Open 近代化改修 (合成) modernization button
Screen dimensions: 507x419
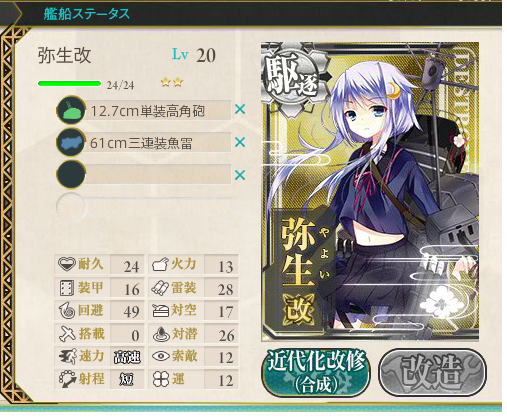pyautogui.click(x=316, y=372)
